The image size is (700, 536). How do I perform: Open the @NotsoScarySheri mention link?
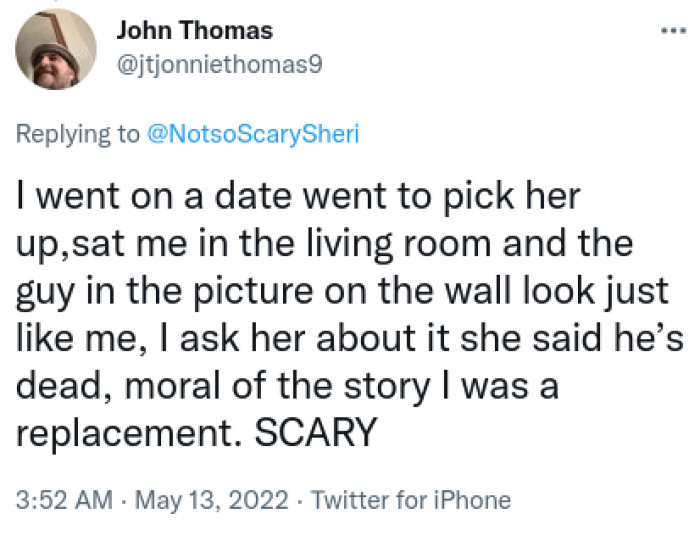coord(252,135)
